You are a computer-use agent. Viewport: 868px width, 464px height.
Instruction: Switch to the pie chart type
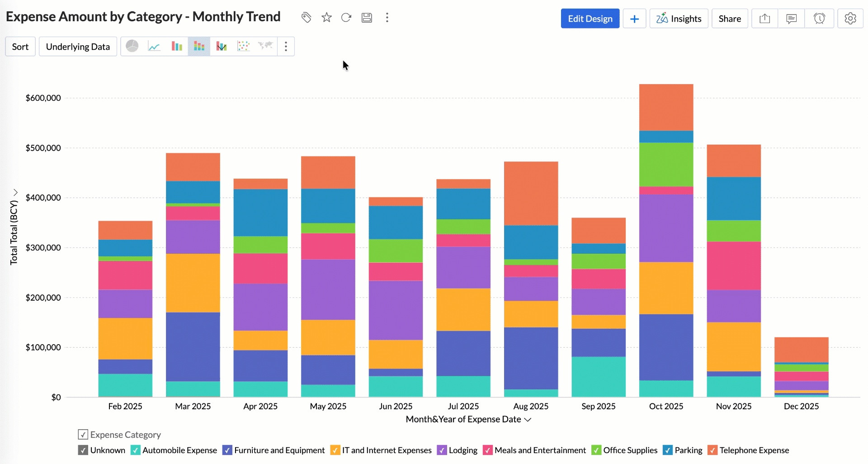(x=132, y=46)
